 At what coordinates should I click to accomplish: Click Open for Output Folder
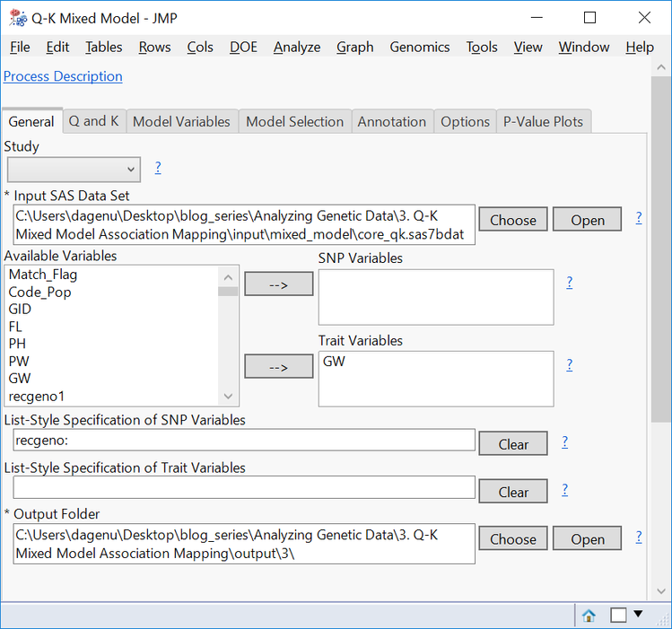click(587, 538)
